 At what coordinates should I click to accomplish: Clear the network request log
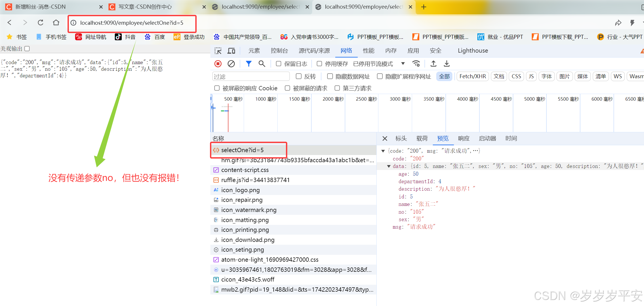tap(231, 64)
